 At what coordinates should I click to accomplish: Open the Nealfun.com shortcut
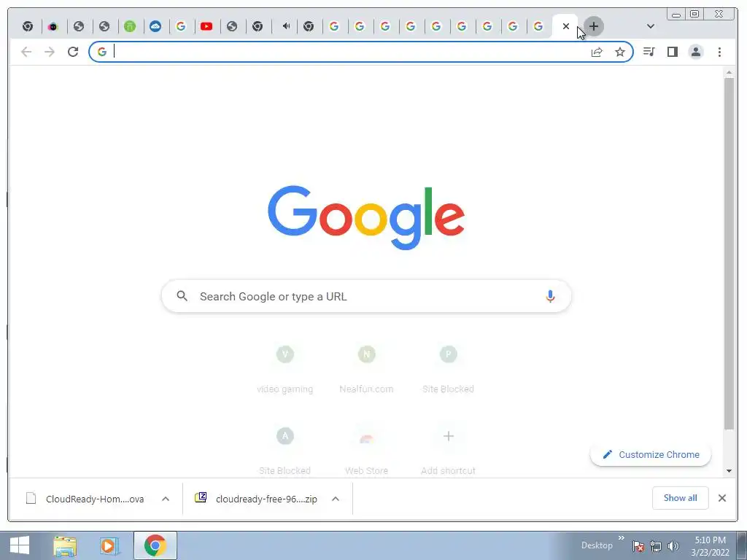coord(366,369)
